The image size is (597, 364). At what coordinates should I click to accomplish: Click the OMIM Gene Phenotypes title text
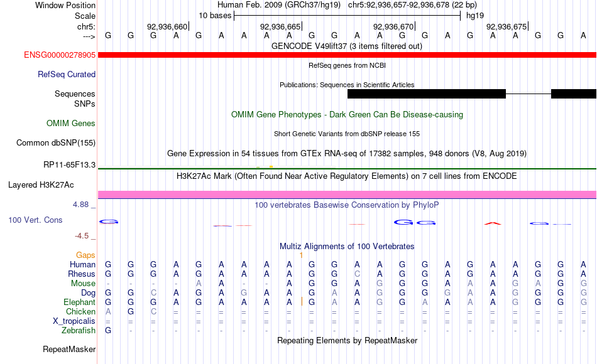pyautogui.click(x=348, y=114)
